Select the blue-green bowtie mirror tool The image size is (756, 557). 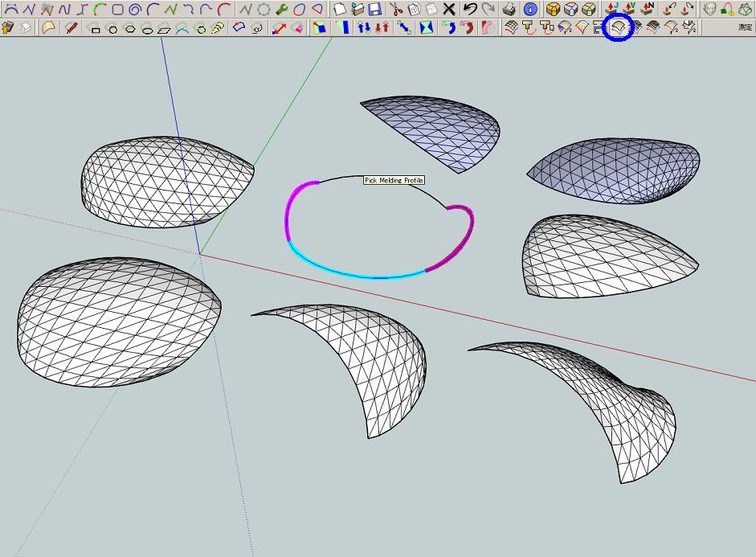tap(427, 27)
